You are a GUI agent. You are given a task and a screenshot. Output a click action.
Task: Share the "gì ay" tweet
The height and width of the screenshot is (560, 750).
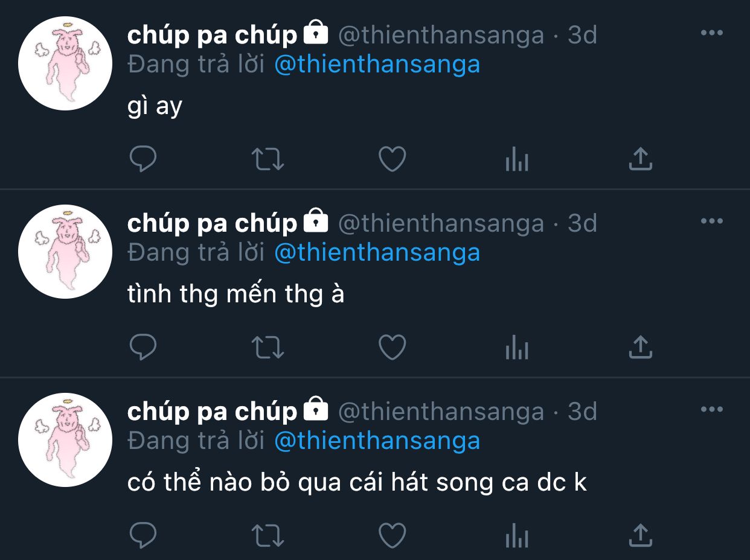point(640,159)
